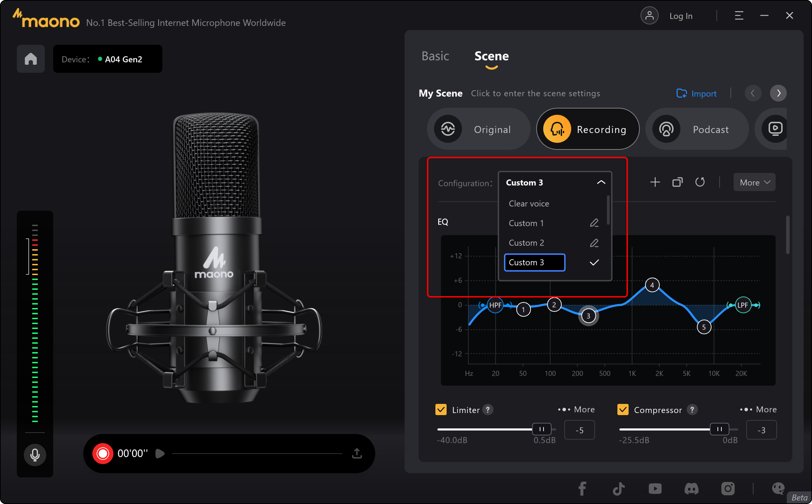Select the video scene icon after Podcast

click(775, 129)
